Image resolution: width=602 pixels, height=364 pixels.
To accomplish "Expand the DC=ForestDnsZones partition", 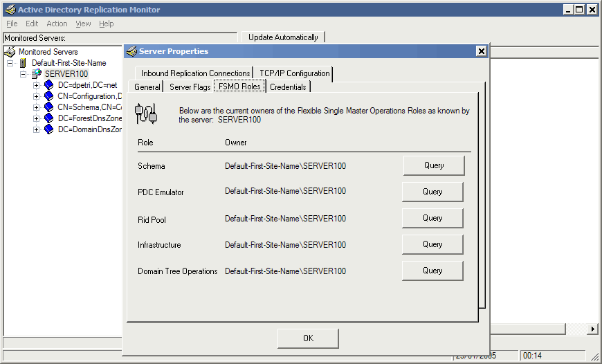I will tap(36, 118).
